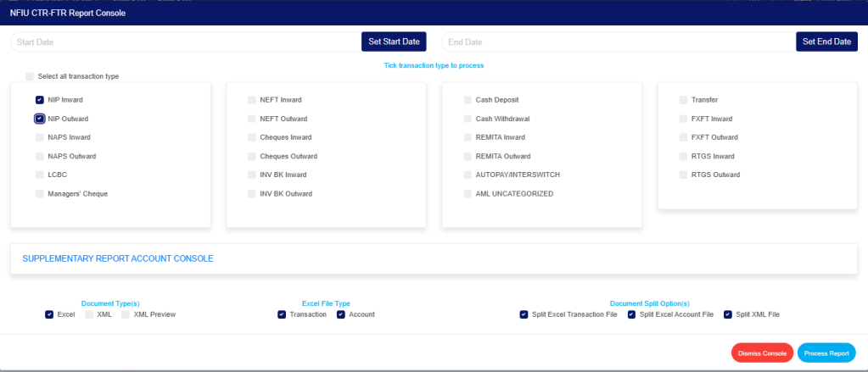868x372 pixels.
Task: Enable the NAPS Inward checkbox
Action: (40, 137)
